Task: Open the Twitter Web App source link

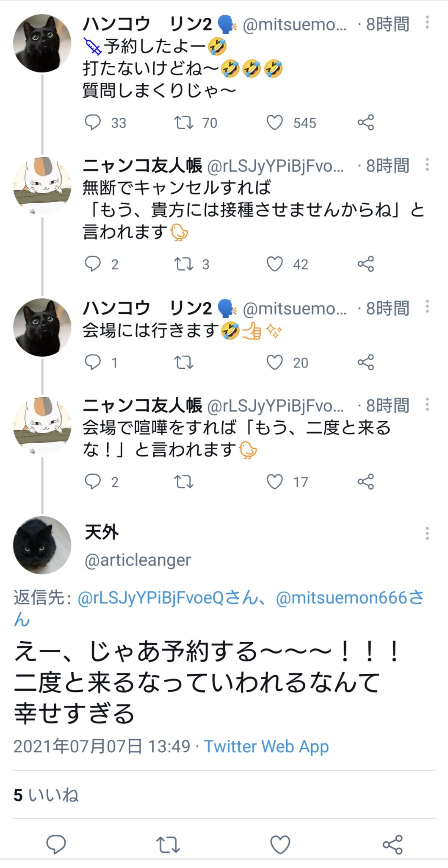Action: tap(266, 746)
